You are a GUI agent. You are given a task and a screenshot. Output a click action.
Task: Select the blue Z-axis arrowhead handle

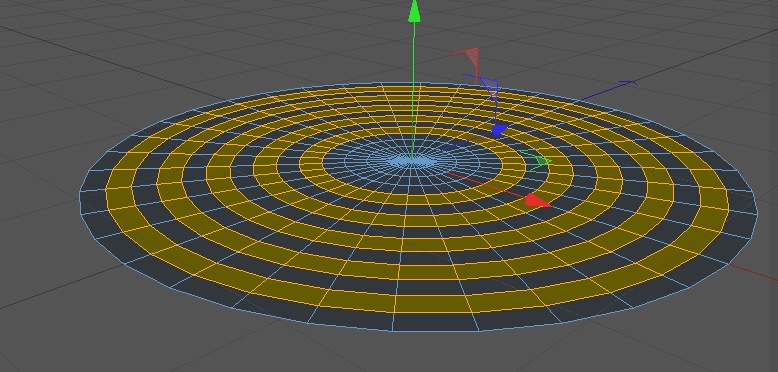click(499, 130)
